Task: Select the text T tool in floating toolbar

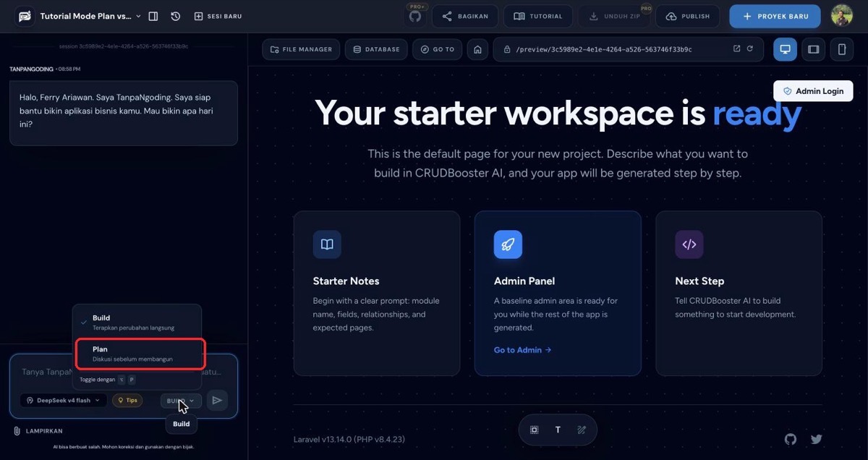Action: tap(558, 430)
